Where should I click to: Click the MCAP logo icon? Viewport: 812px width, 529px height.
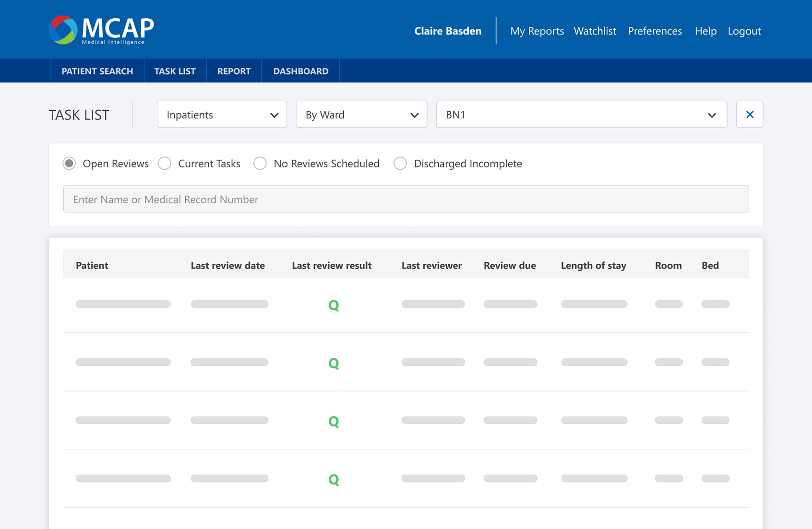63,30
